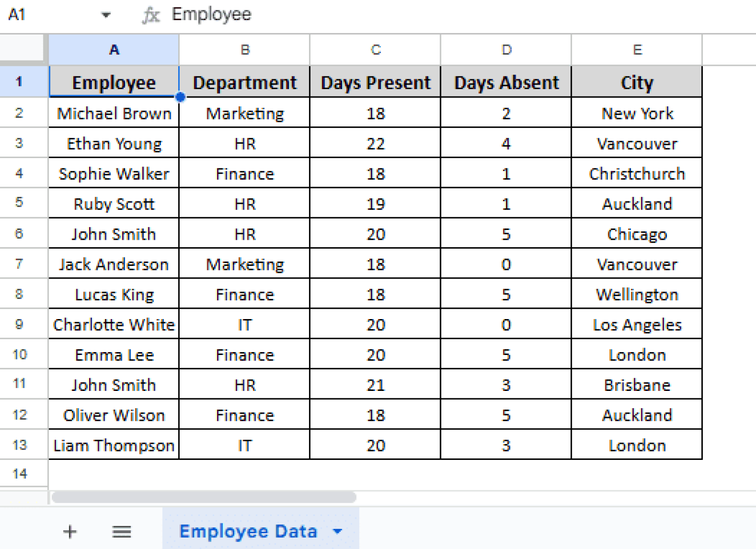Select column C header
This screenshot has height=549, width=756.
[375, 49]
